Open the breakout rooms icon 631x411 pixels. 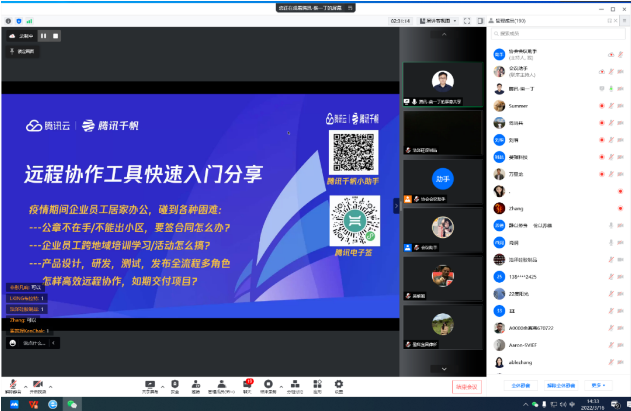click(295, 384)
